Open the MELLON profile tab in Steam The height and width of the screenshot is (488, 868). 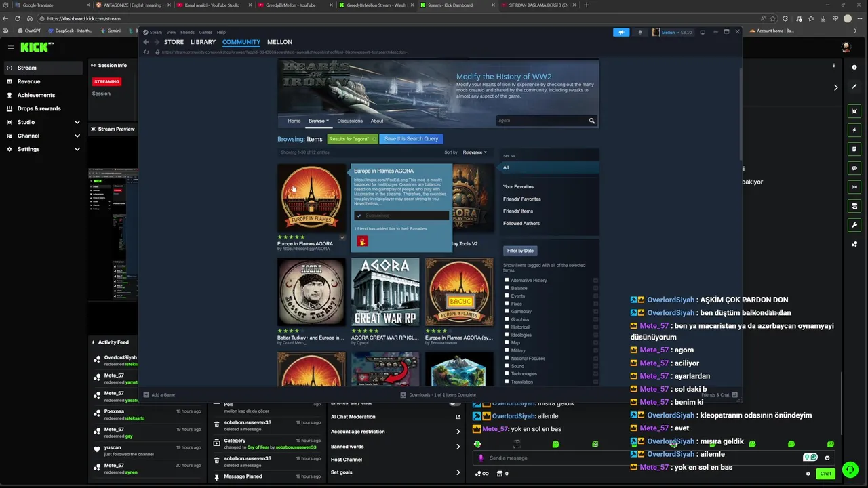279,42
